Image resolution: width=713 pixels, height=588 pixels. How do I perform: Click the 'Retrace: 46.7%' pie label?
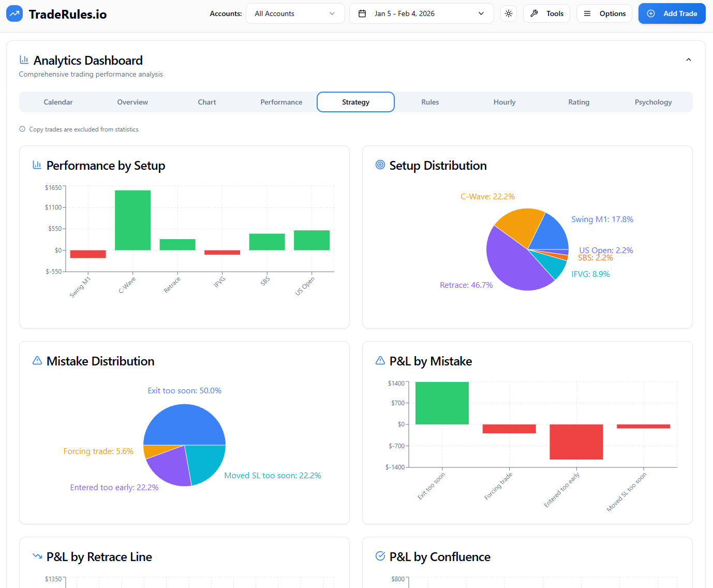466,285
